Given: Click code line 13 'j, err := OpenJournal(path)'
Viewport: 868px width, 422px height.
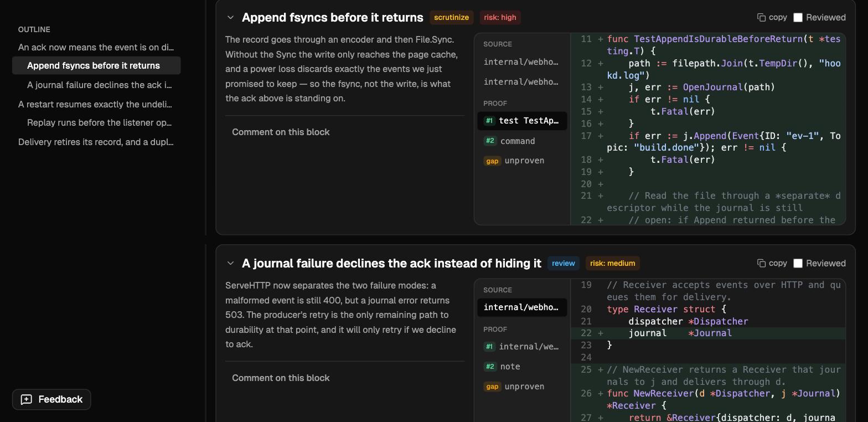Looking at the screenshot, I should tap(708, 88).
